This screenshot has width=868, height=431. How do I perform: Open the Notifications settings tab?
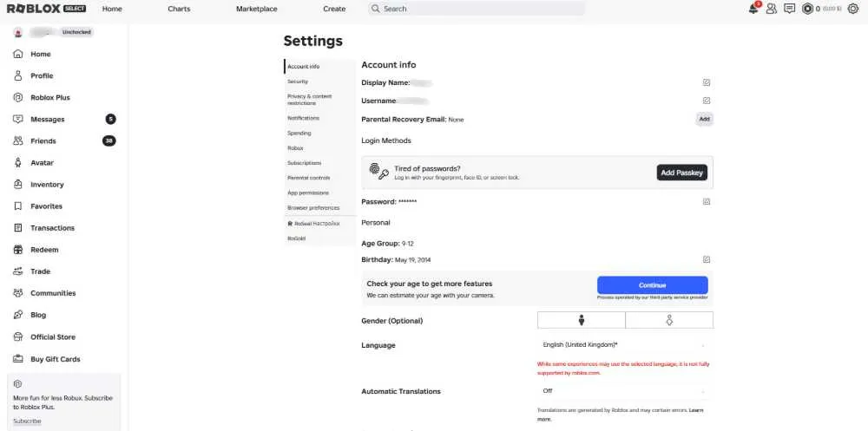319,119
